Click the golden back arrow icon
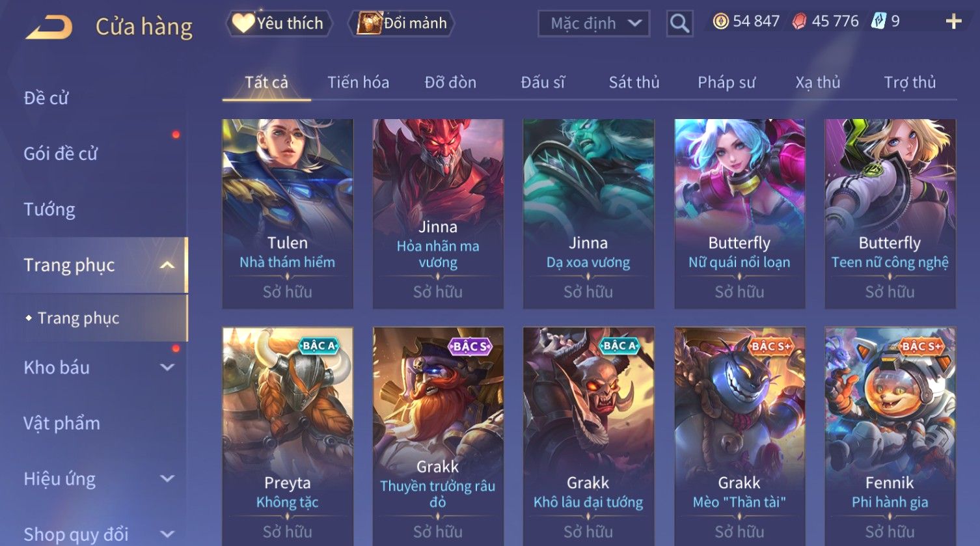The width and height of the screenshot is (980, 546). [49, 27]
